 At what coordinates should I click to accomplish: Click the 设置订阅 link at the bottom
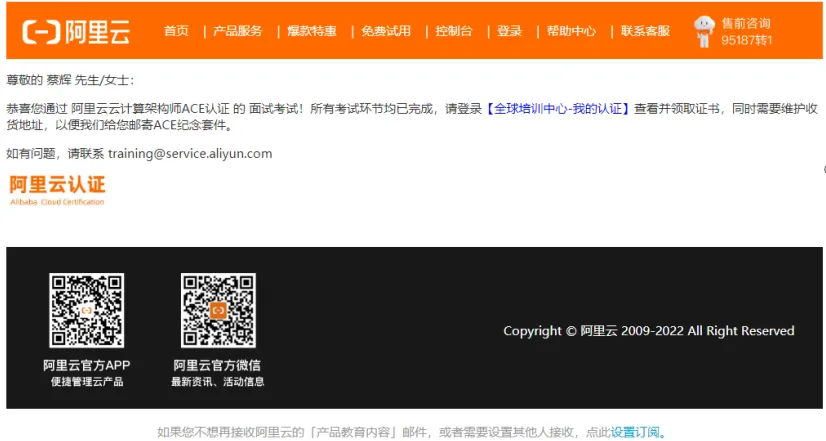coord(635,433)
